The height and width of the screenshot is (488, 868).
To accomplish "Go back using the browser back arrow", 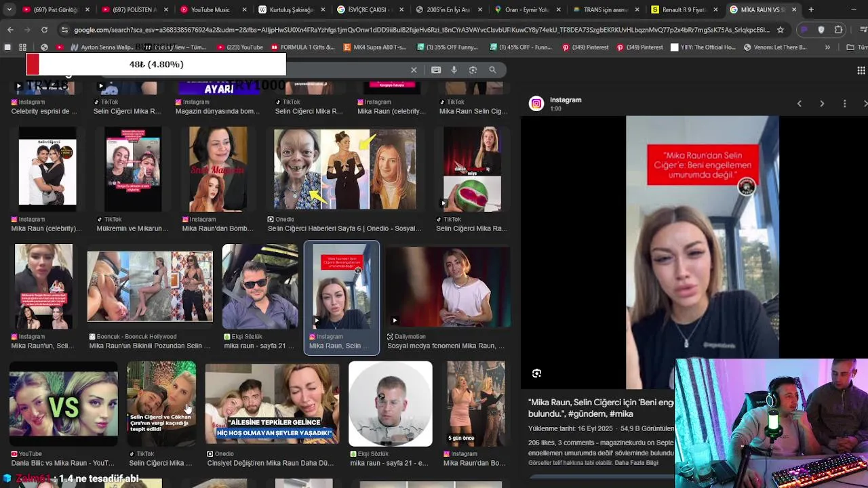I will (10, 30).
